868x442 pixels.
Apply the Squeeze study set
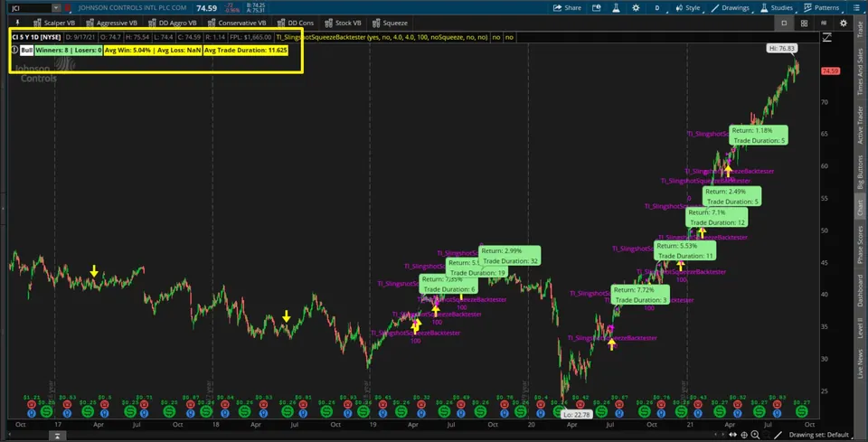pos(390,23)
